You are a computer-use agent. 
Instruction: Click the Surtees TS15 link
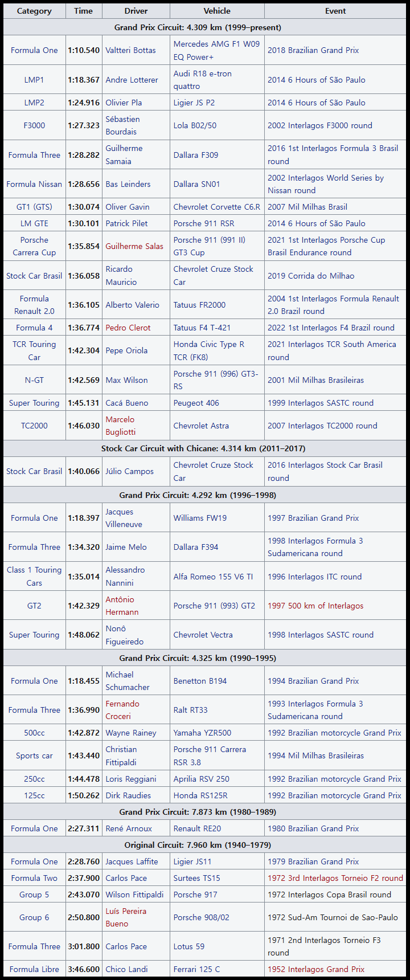click(x=196, y=878)
